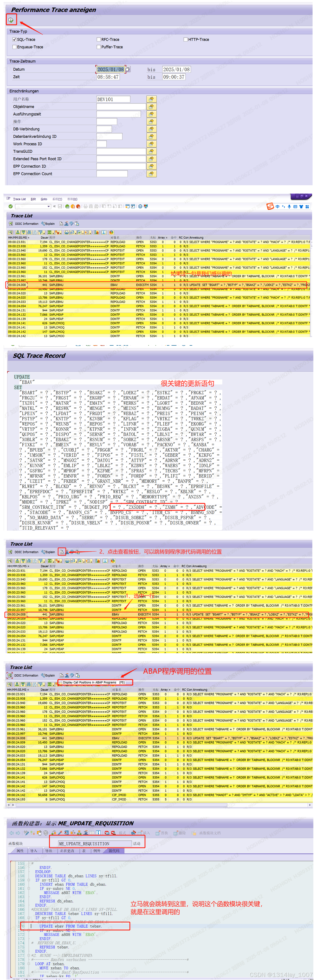314x980 pixels.
Task: Enable the HTTP-Trace checkbox
Action: pyautogui.click(x=186, y=40)
